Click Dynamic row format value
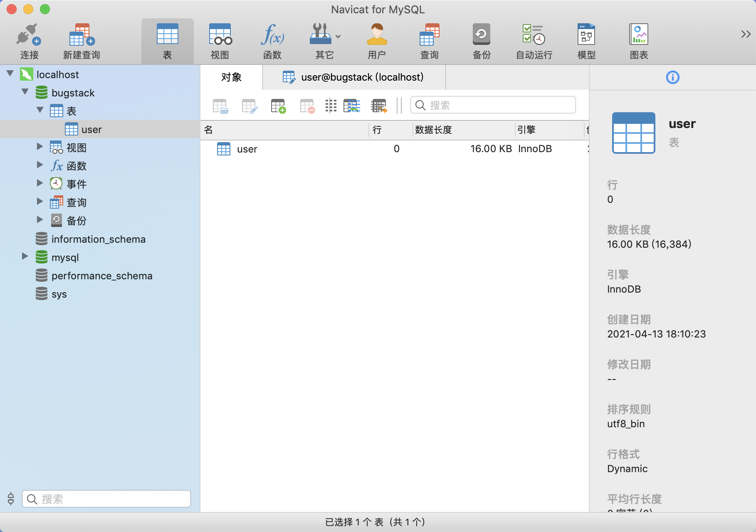 (627, 469)
